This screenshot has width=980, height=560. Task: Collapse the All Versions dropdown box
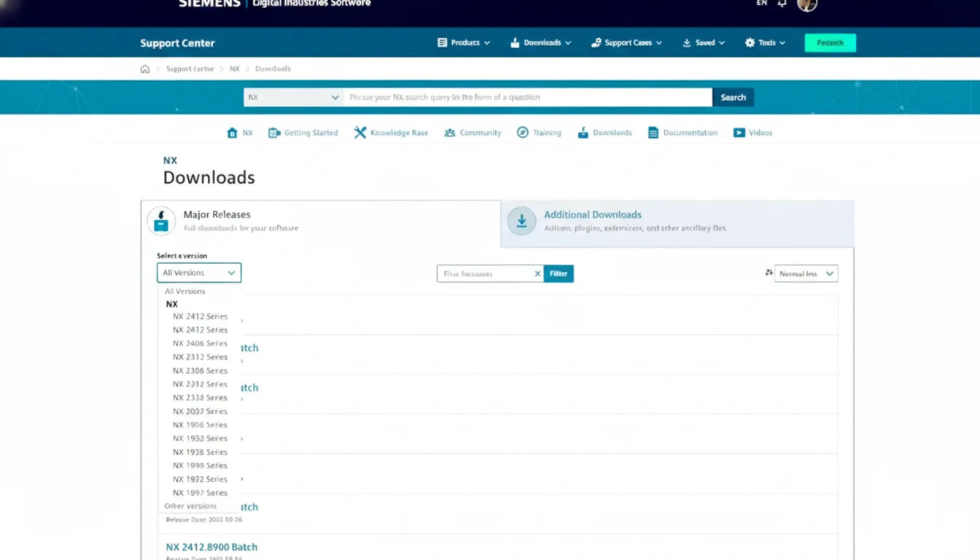pyautogui.click(x=199, y=273)
